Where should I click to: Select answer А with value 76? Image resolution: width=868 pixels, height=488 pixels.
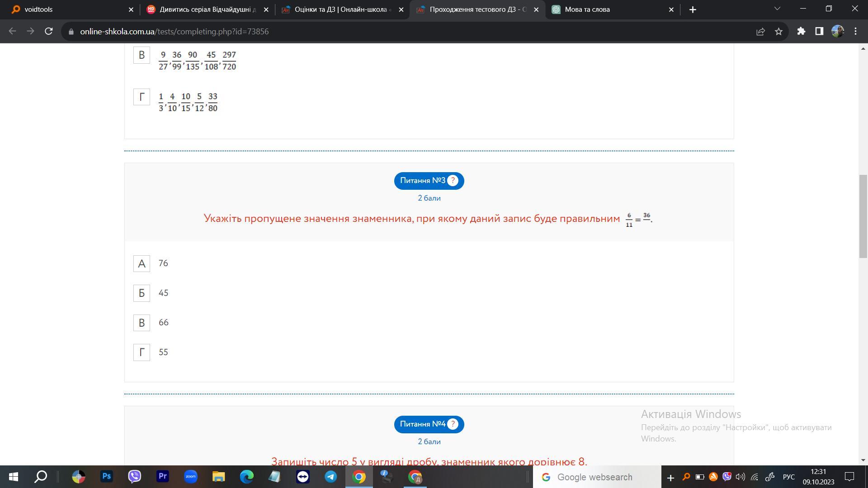(142, 263)
